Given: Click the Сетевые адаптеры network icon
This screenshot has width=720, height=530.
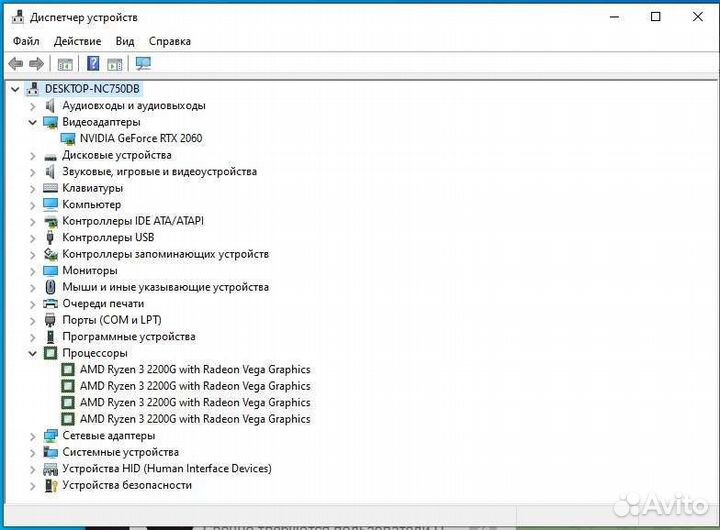Looking at the screenshot, I should [x=50, y=435].
